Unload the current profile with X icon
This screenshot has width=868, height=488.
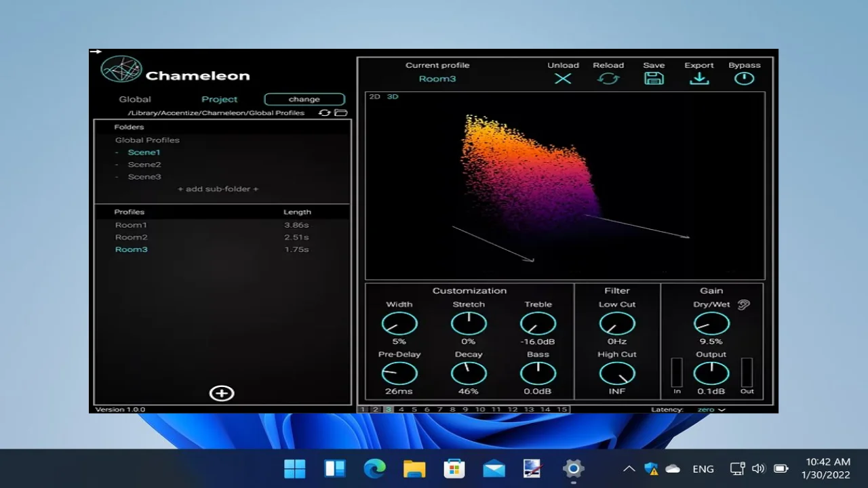point(563,79)
